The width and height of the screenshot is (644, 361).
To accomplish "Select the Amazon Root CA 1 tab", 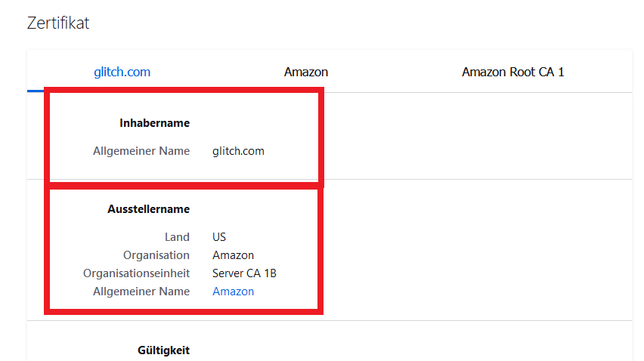I will [512, 73].
